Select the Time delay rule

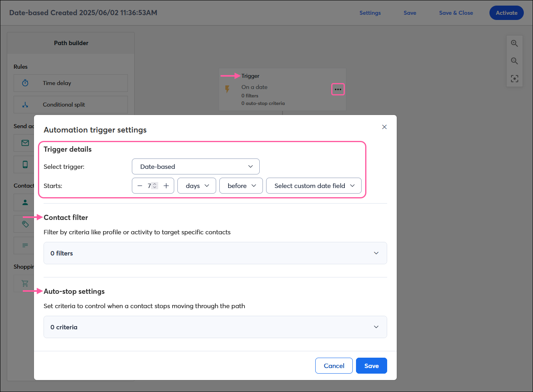click(71, 83)
